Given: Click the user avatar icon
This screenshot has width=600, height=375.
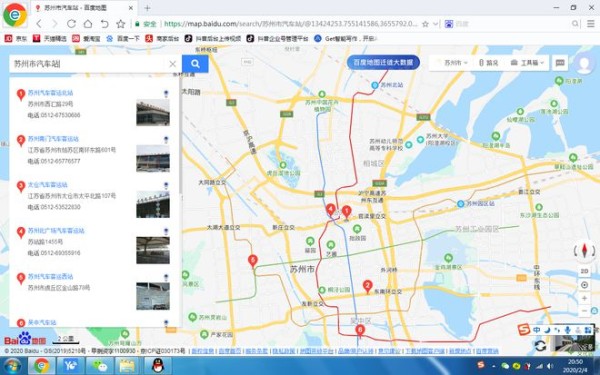Looking at the screenshot, I should coord(584,64).
